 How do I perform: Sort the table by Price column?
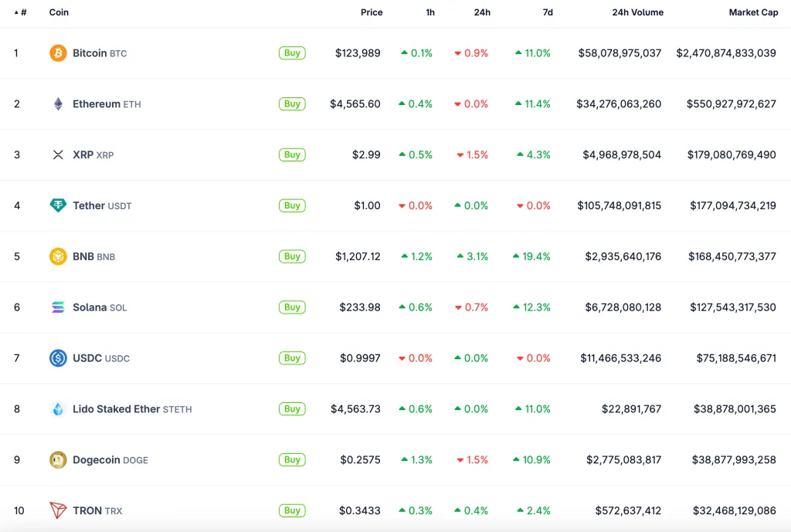[372, 12]
